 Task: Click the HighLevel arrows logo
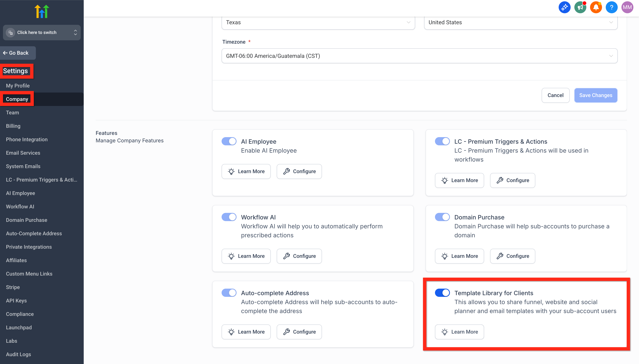42,12
